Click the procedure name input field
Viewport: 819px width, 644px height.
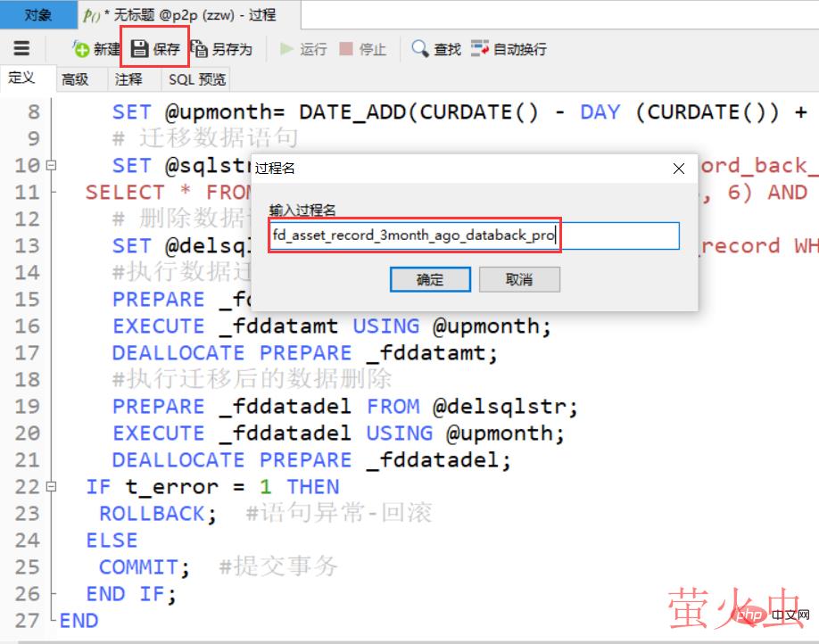click(x=475, y=235)
